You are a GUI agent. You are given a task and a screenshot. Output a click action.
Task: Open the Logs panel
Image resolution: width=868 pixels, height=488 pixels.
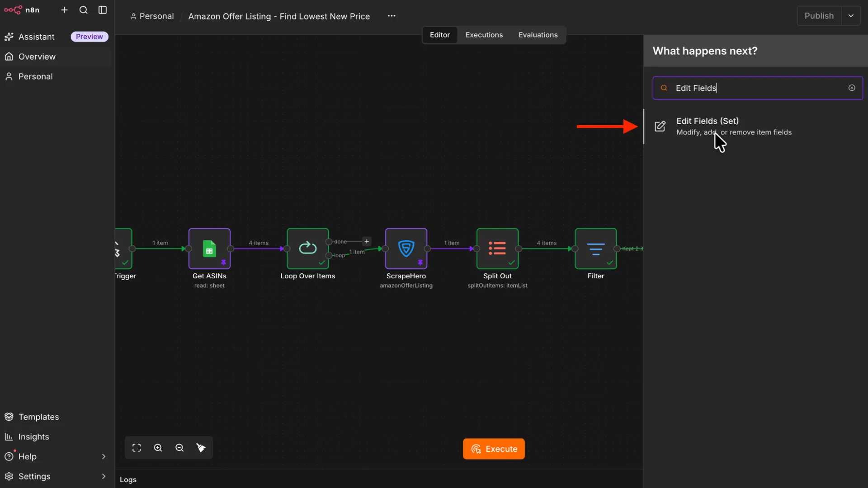click(x=128, y=480)
